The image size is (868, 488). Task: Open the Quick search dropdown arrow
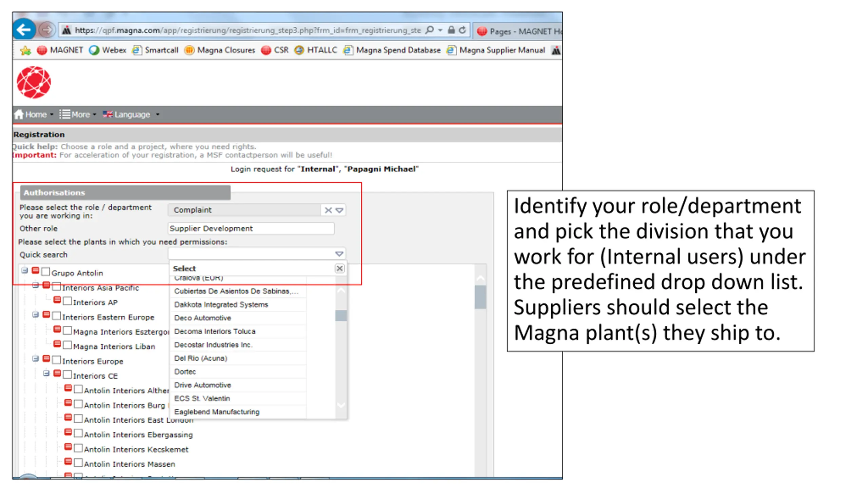click(339, 254)
